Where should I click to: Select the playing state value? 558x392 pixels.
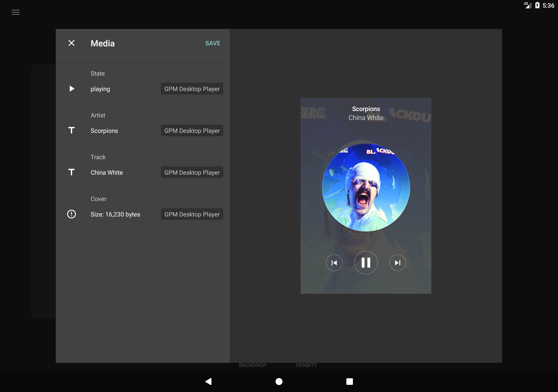coord(100,89)
